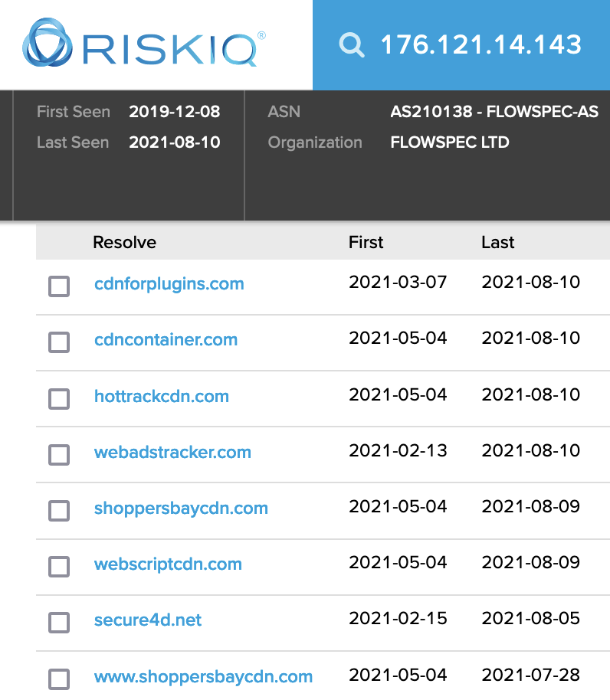The height and width of the screenshot is (700, 610).
Task: Select the secure4d.net checkbox
Action: click(59, 623)
